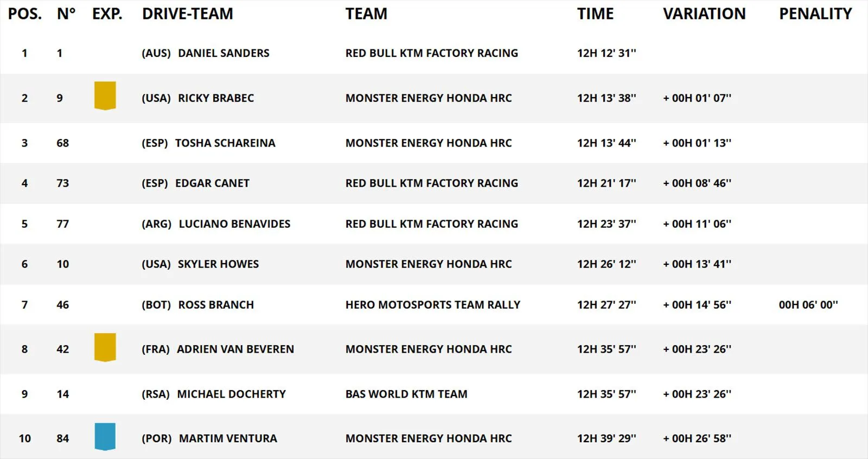Select rider name Daniel Sanders

tap(224, 53)
